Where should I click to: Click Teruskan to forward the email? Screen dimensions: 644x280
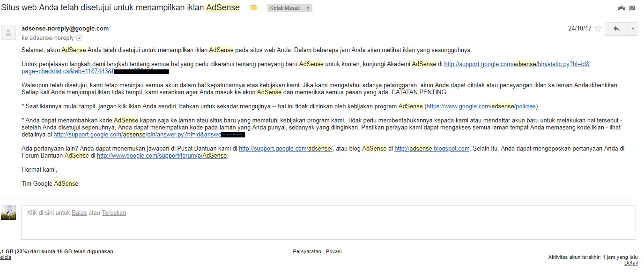[x=114, y=212]
